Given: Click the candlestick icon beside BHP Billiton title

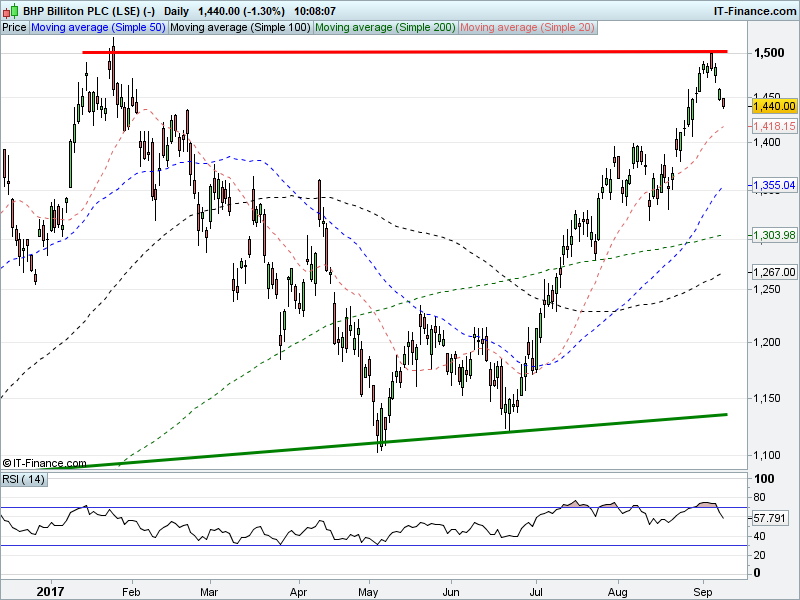Looking at the screenshot, I should (x=11, y=10).
